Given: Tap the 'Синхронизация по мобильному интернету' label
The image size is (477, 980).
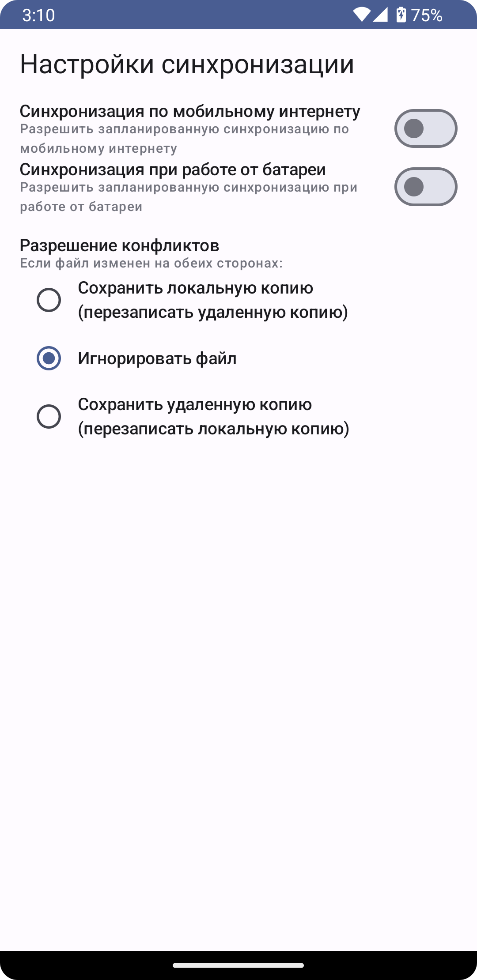Looking at the screenshot, I should coord(190,111).
